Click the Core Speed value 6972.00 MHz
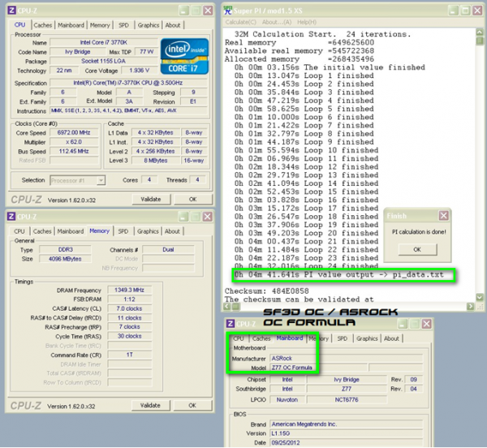Screen dimensions: 487x448 click(x=74, y=132)
